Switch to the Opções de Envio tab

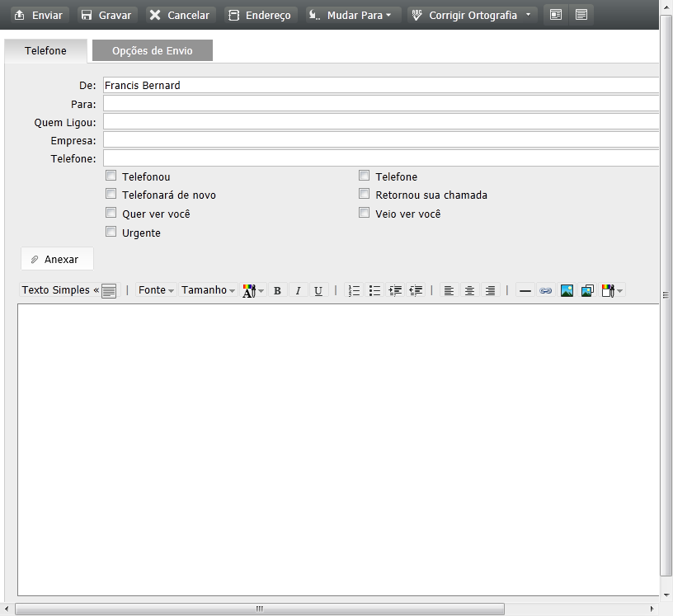coord(153,50)
